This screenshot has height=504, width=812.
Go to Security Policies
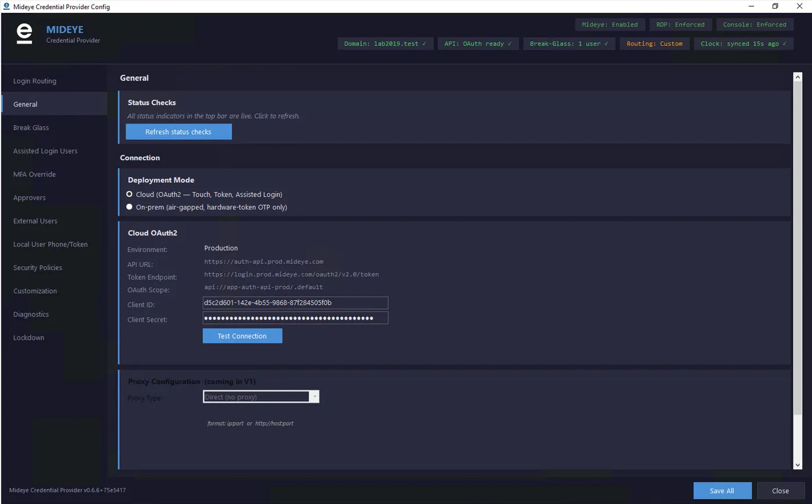tap(54, 267)
